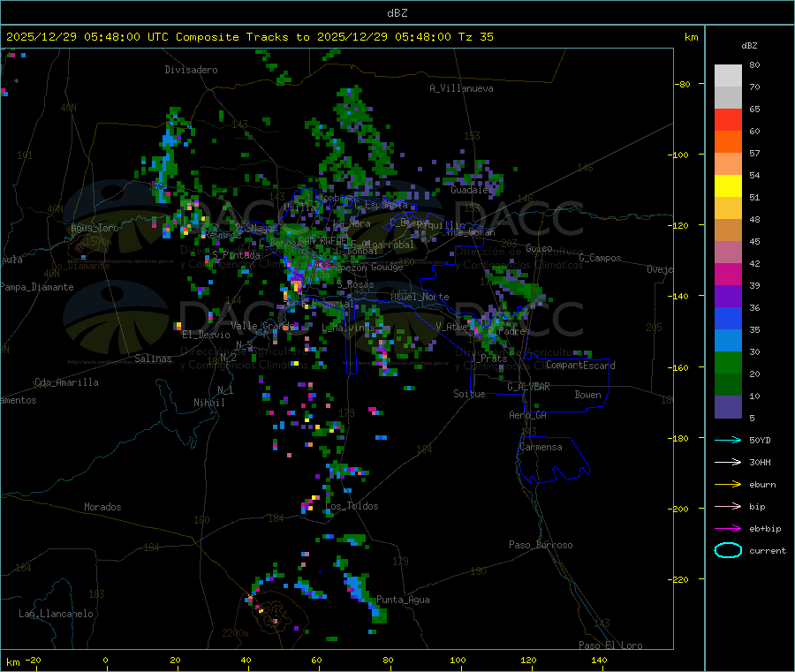Click the El_Desvio map label
Viewport: 795px width, 672px height.
(206, 335)
